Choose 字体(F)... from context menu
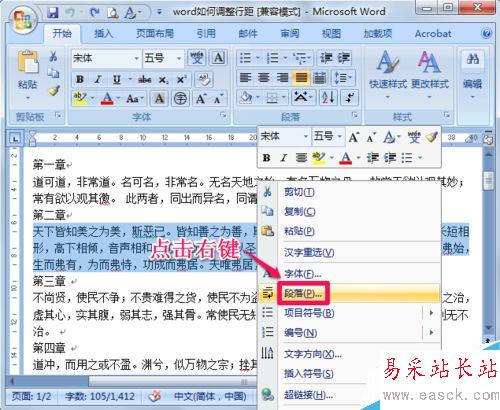 [x=349, y=274]
